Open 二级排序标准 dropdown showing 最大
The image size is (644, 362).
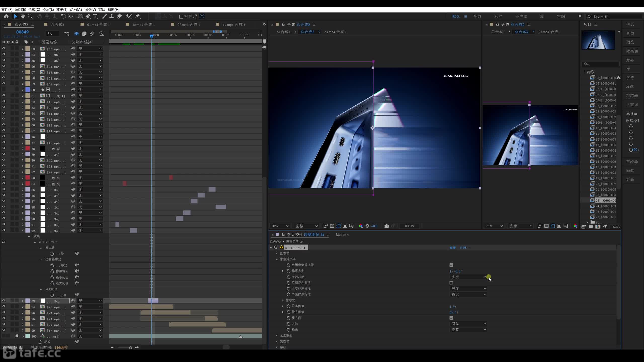(x=468, y=294)
